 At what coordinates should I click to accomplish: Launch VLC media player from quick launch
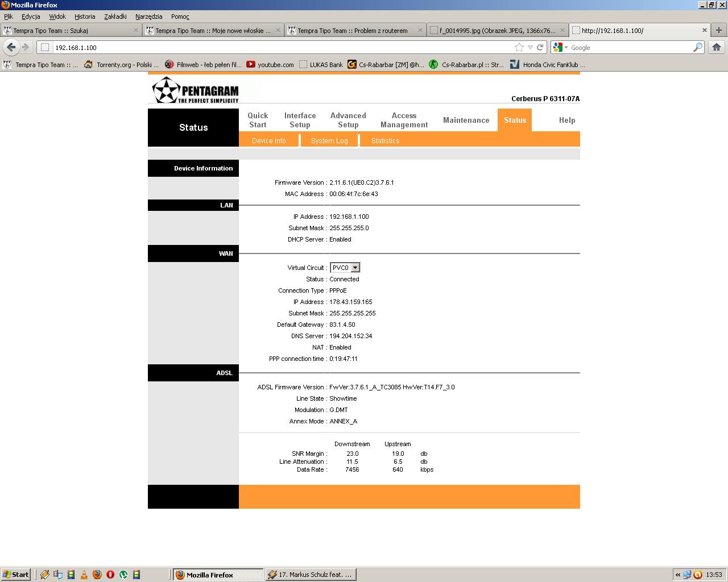click(84, 575)
